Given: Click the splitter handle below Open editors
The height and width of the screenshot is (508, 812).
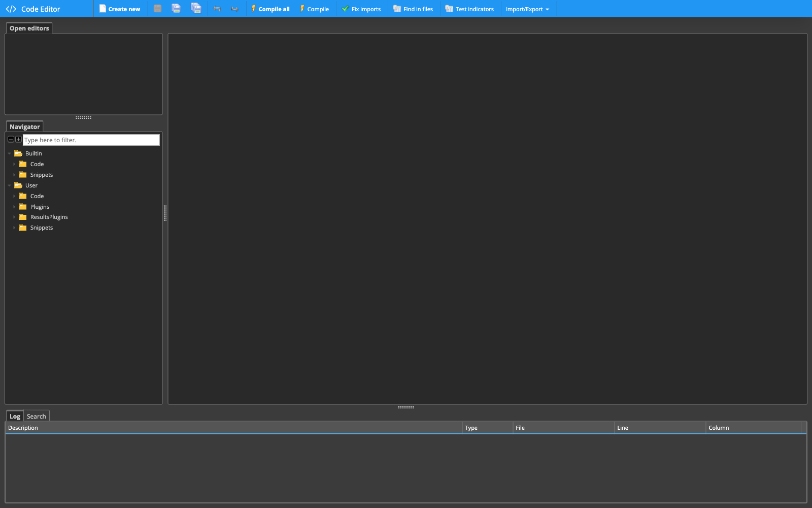Looking at the screenshot, I should click(83, 117).
